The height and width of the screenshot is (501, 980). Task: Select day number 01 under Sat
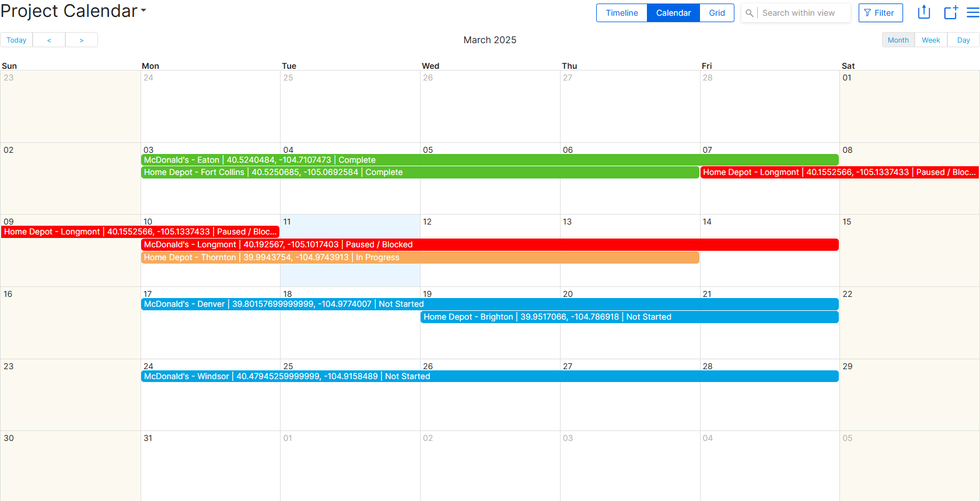pyautogui.click(x=847, y=78)
